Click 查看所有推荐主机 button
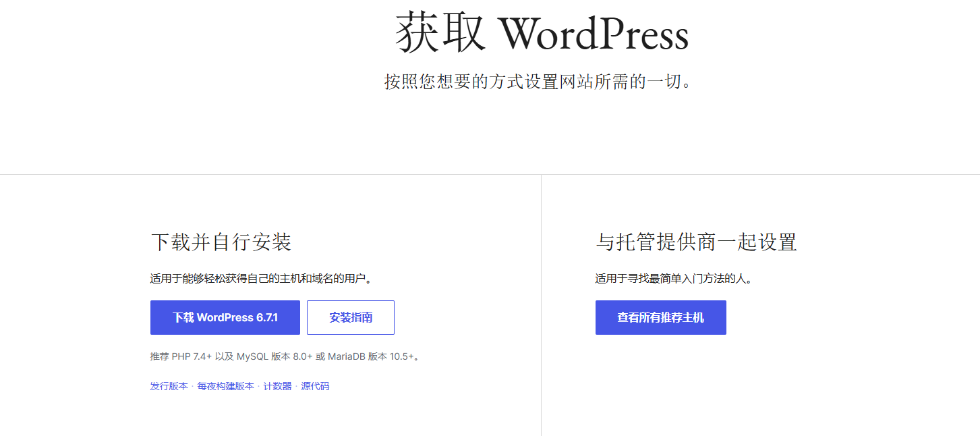Image resolution: width=980 pixels, height=436 pixels. pyautogui.click(x=661, y=317)
